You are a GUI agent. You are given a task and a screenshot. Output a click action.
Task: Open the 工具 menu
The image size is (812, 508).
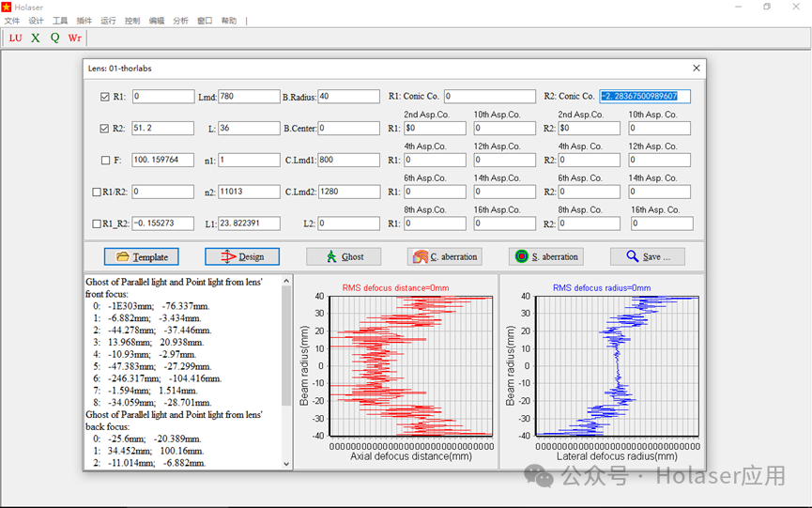point(60,21)
